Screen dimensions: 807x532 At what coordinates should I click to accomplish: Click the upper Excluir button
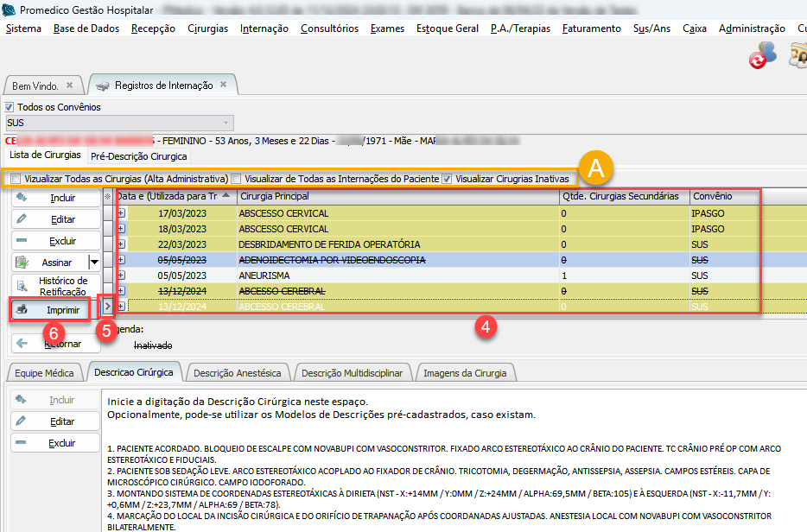[x=56, y=241]
